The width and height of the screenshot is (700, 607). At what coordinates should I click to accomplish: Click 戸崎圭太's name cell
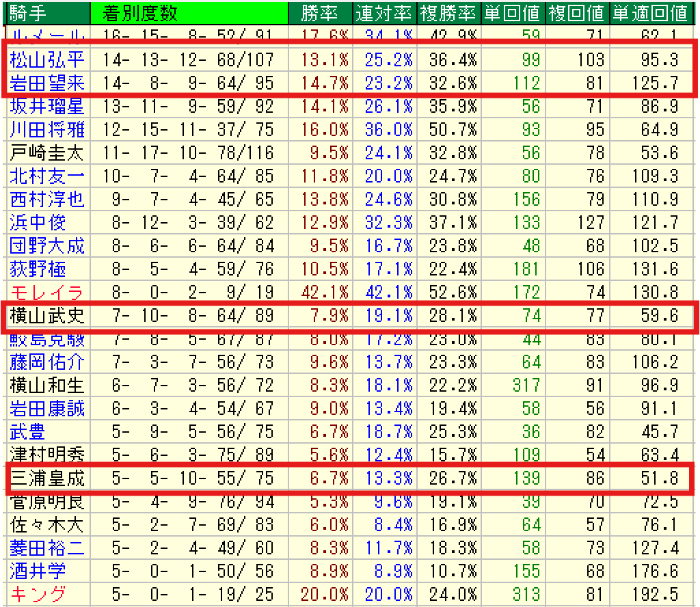pos(46,154)
